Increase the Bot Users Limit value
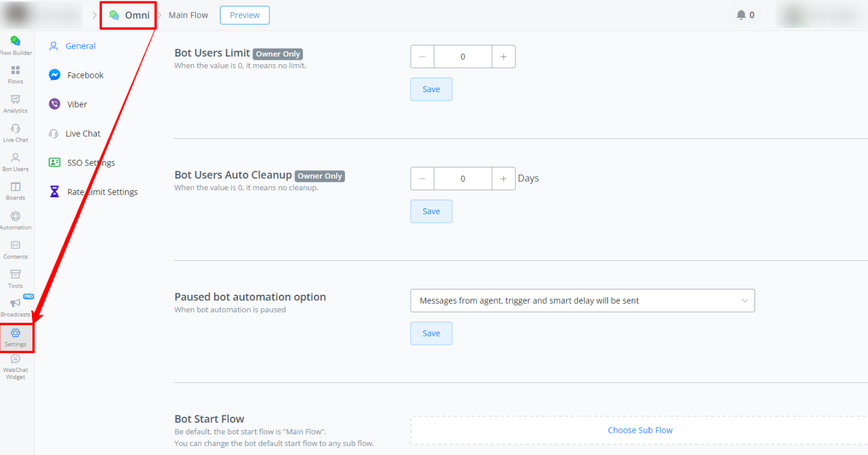 click(x=503, y=57)
